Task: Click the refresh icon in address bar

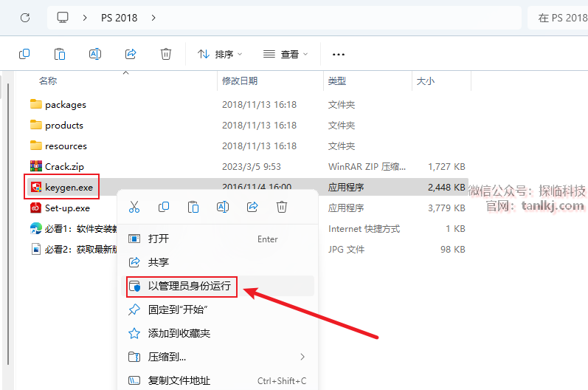Action: point(25,17)
